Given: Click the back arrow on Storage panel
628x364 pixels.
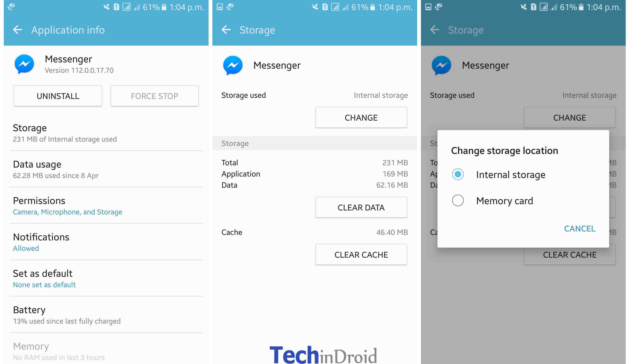Looking at the screenshot, I should [x=226, y=29].
